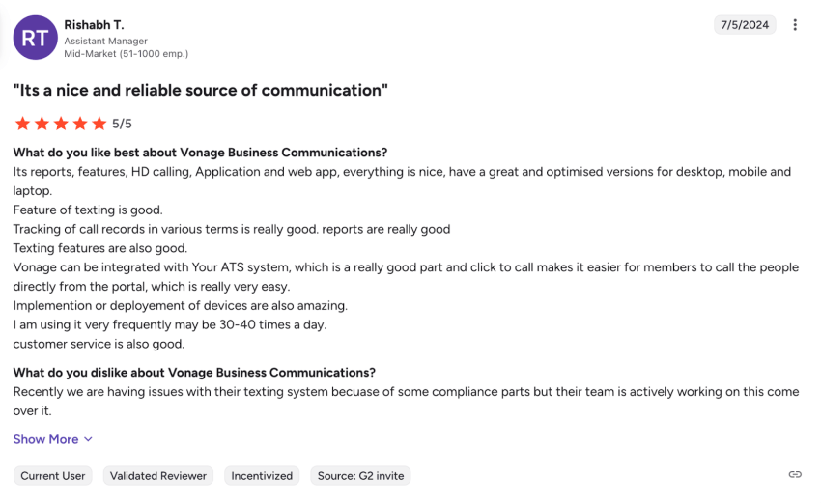Viewport: 821px width, 504px height.
Task: Click the 'What do you dislike' heading
Action: tap(194, 373)
